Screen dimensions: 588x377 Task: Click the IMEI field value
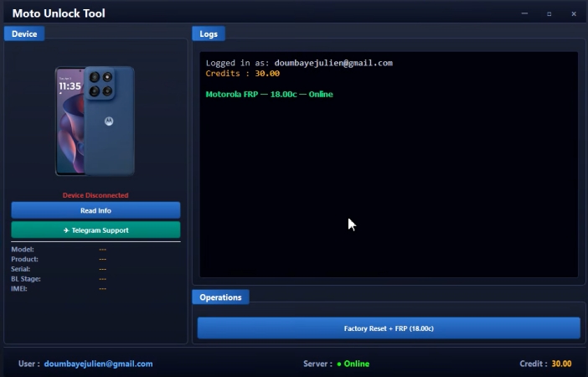pyautogui.click(x=102, y=288)
